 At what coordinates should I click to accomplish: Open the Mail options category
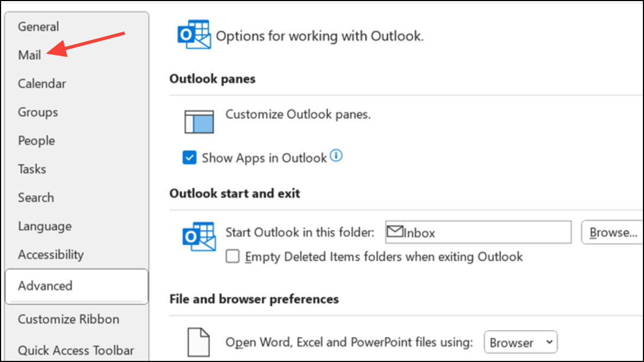pos(29,55)
